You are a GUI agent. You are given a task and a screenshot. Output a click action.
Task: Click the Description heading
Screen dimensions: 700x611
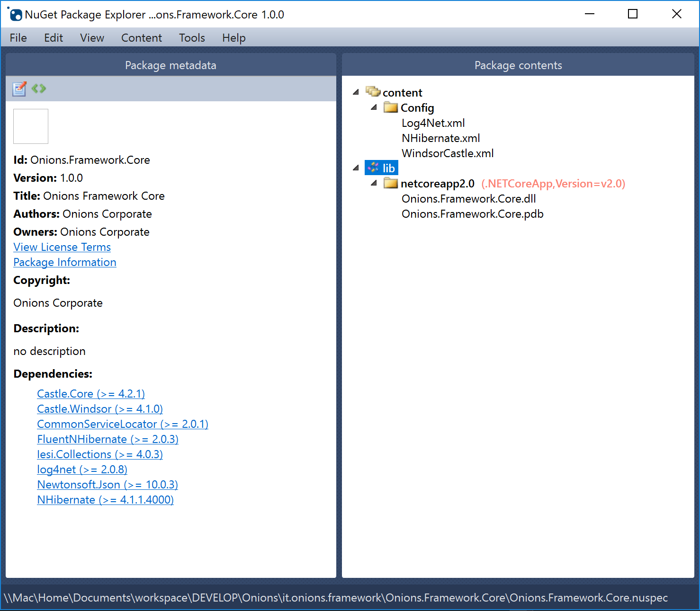tap(46, 328)
